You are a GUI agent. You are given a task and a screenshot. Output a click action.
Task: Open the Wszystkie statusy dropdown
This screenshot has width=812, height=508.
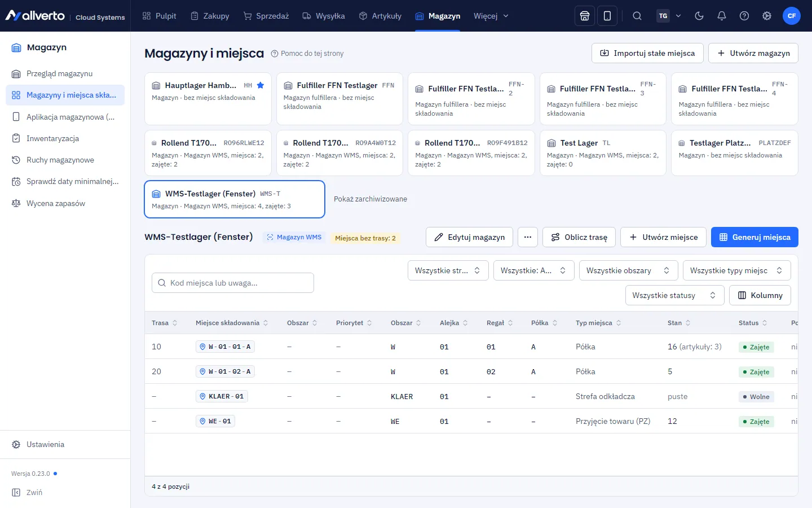click(x=674, y=295)
